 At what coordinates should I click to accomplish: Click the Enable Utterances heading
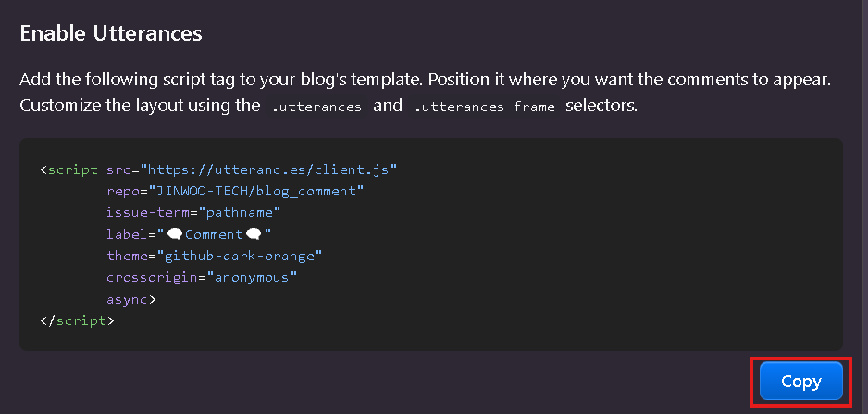coord(111,34)
